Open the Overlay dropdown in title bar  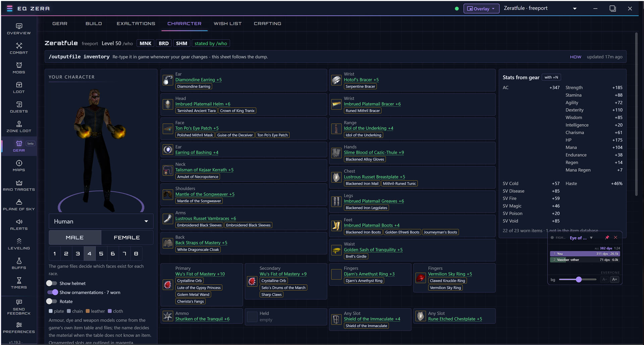[481, 9]
